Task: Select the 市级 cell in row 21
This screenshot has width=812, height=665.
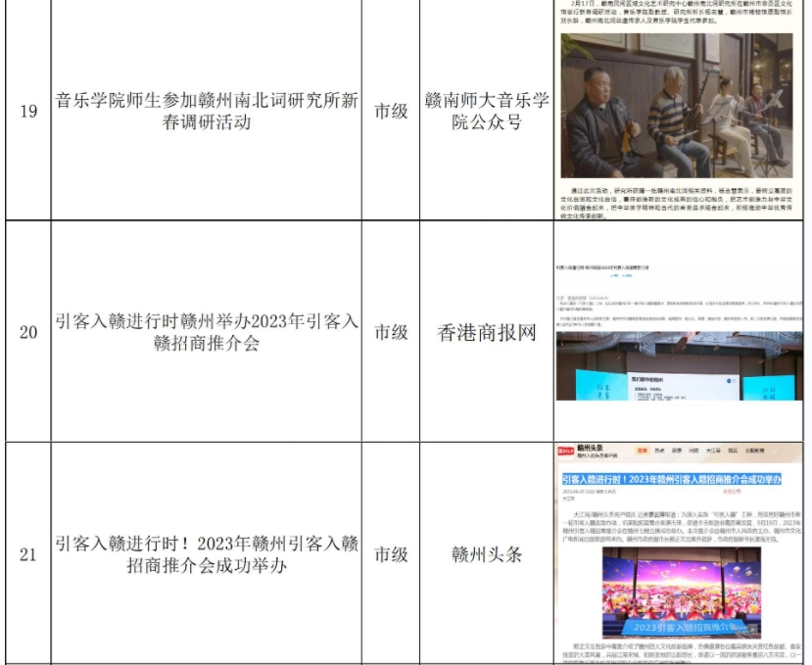Action: (391, 554)
